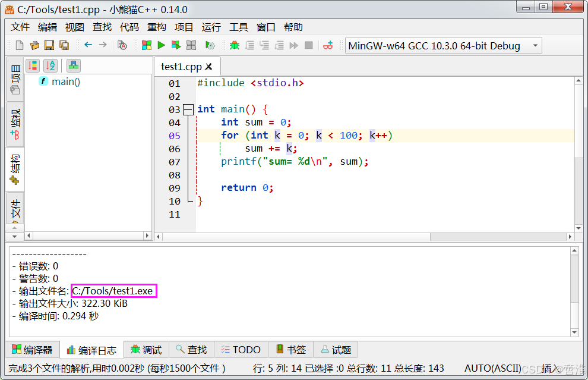
Task: Switch to the 监视 side tab
Action: [x=15, y=124]
